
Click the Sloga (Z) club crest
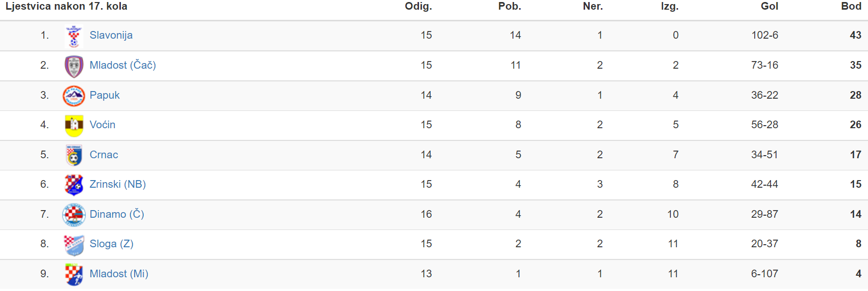point(74,245)
